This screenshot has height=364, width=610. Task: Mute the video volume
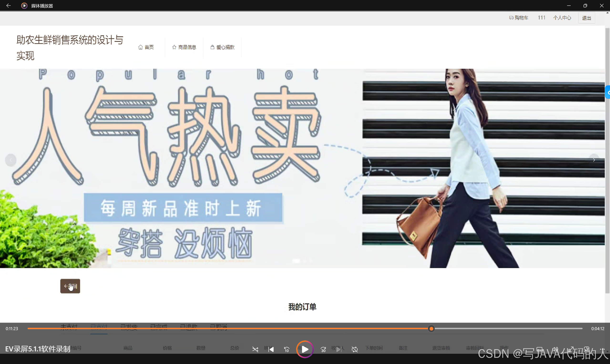coord(556,349)
